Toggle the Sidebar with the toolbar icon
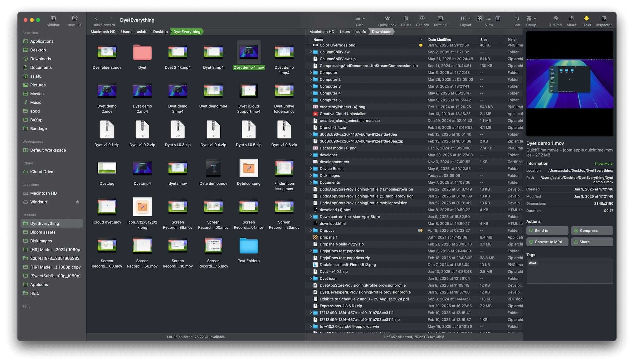 53,18
